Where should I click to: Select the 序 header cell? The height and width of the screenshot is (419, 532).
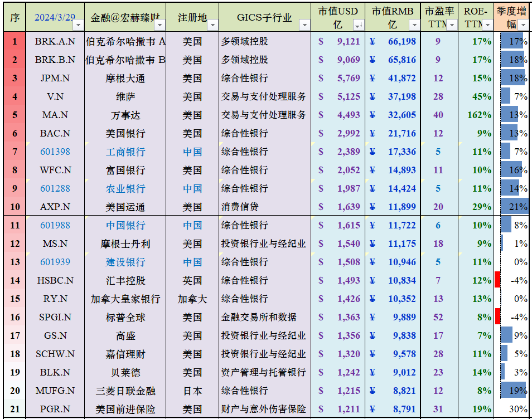click(14, 17)
